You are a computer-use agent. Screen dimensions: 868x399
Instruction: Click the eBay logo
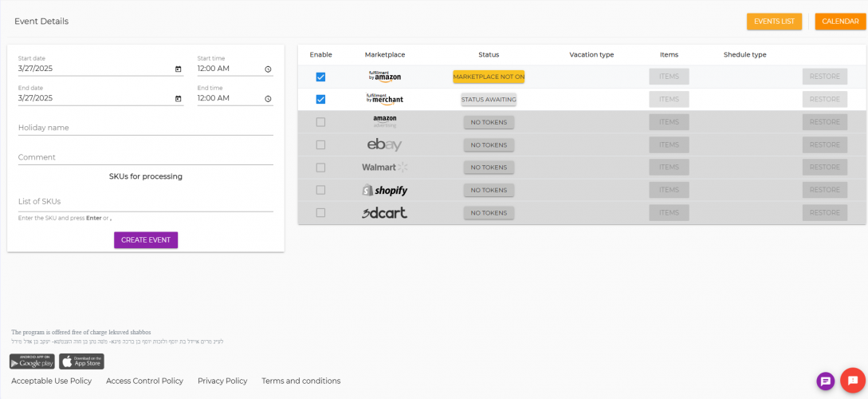pyautogui.click(x=385, y=144)
